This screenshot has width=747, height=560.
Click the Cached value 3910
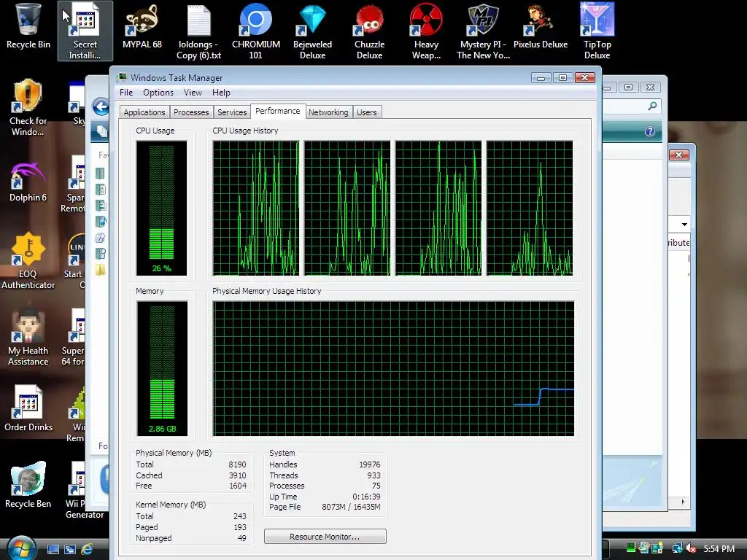point(237,475)
